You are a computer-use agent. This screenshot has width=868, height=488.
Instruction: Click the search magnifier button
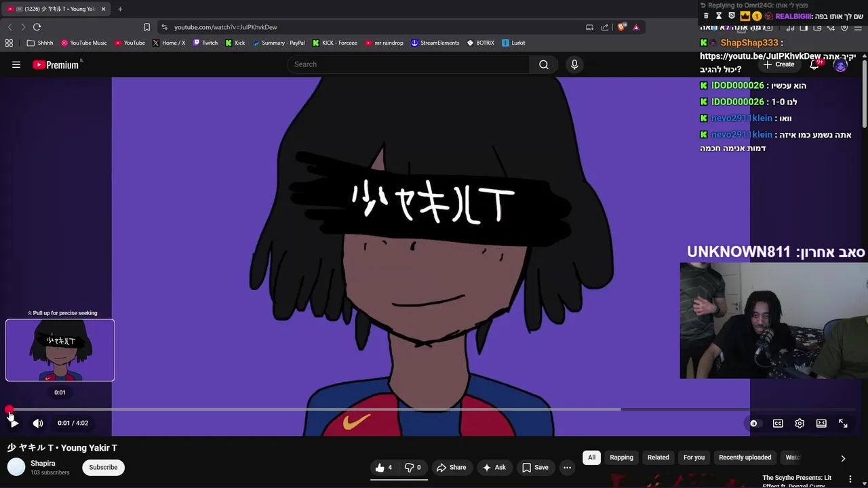point(544,64)
